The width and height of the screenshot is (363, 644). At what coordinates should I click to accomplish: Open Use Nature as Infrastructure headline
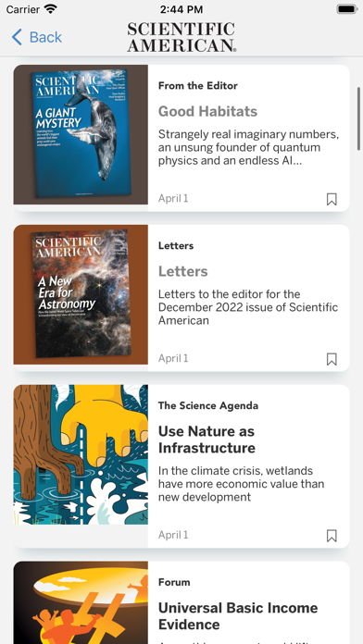tap(207, 440)
